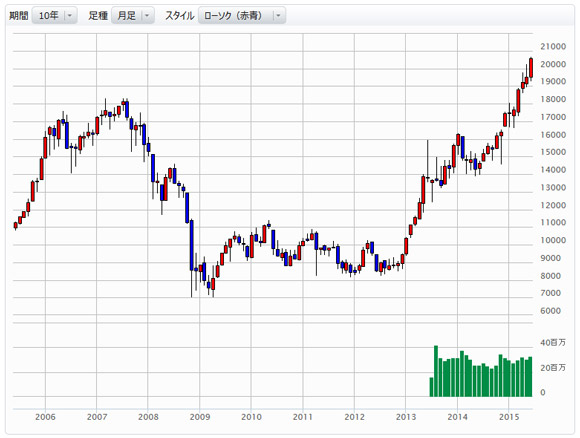Viewport: 580px width, 438px height.
Task: Click the last green volume bar on right
Action: 530,377
